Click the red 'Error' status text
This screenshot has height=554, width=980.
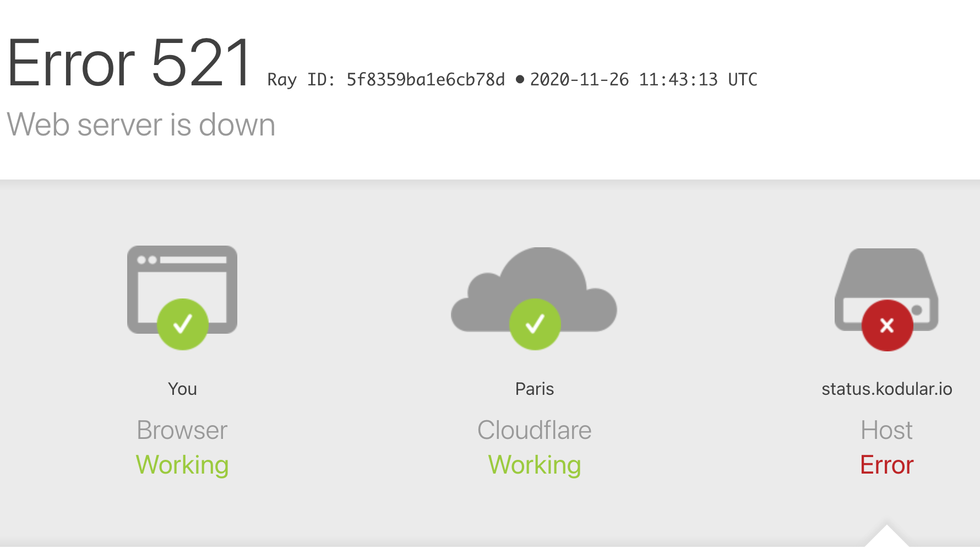click(x=887, y=465)
